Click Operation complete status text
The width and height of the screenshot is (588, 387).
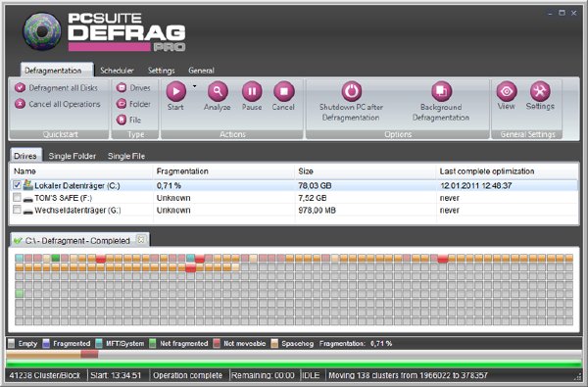point(187,375)
